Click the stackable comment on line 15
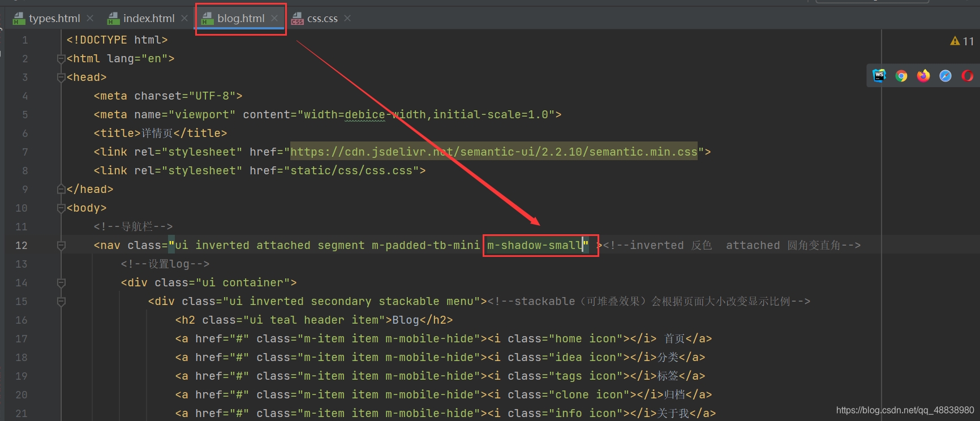 click(x=649, y=301)
